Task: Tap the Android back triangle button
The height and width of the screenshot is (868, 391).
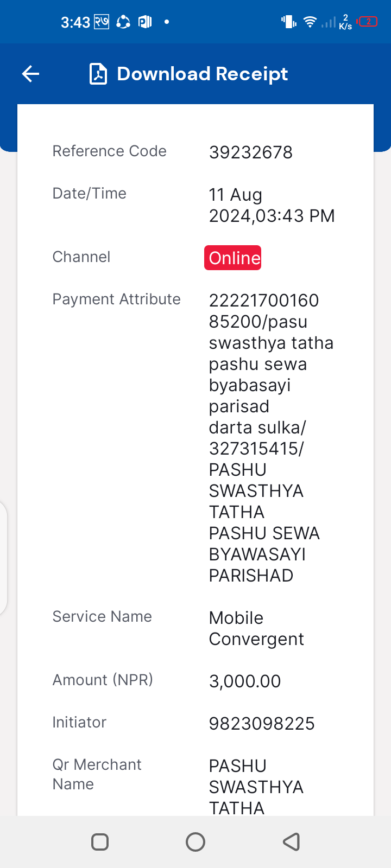Action: click(x=292, y=842)
